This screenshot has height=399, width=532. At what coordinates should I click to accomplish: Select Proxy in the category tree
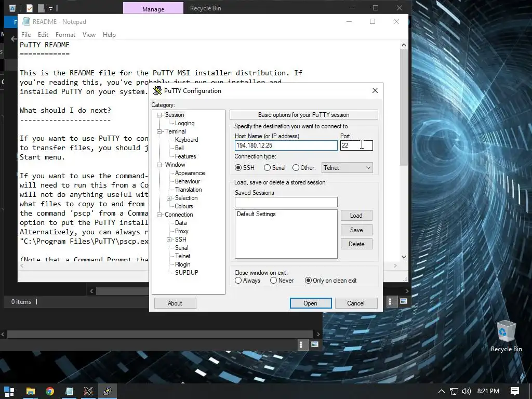pyautogui.click(x=181, y=231)
